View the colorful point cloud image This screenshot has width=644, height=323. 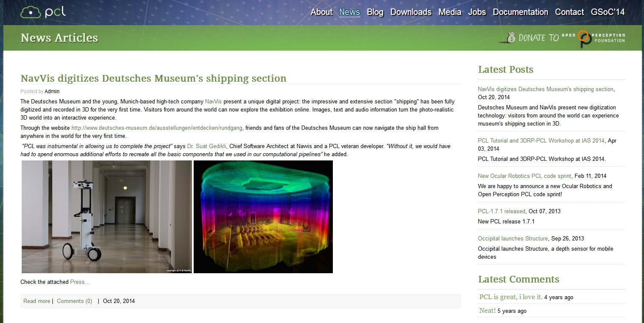coord(263,217)
